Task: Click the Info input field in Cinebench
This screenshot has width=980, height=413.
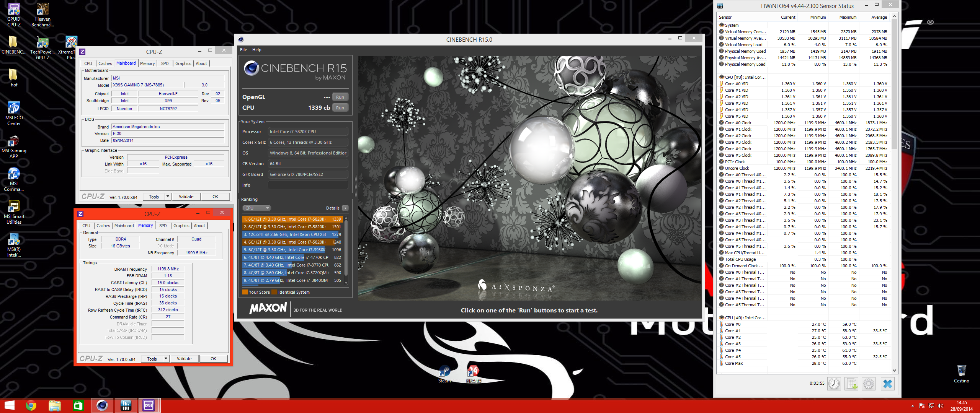Action: pos(308,185)
